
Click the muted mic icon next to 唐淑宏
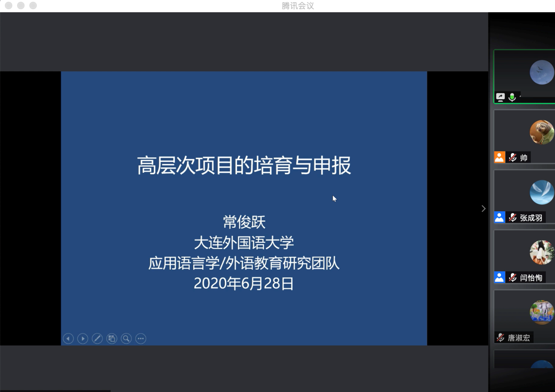click(501, 338)
